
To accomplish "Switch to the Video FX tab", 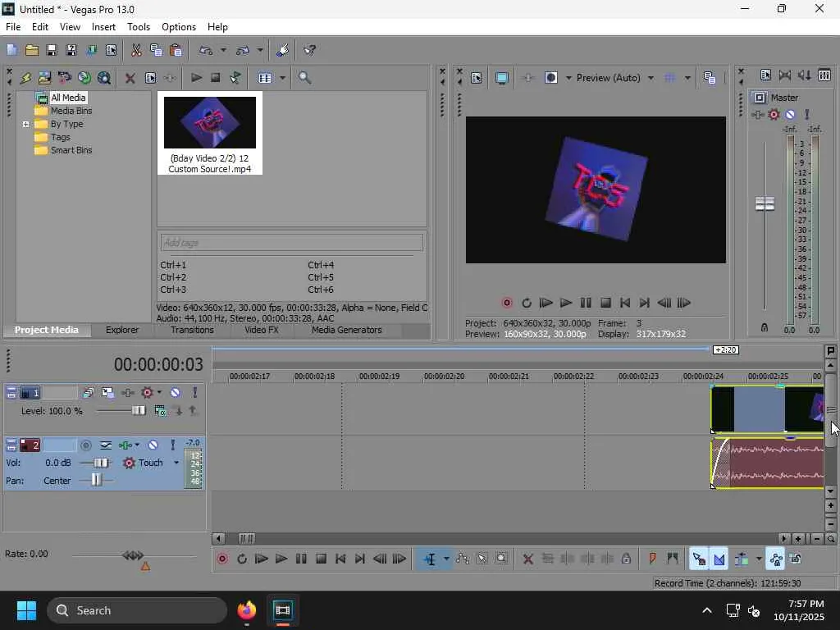I will tap(262, 330).
